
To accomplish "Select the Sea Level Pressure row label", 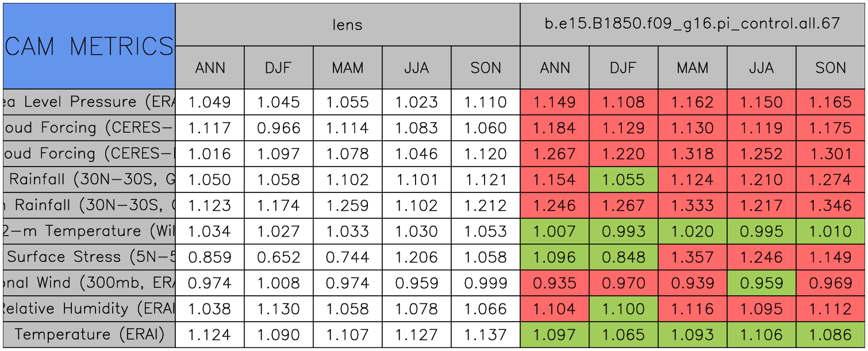I will point(89,102).
